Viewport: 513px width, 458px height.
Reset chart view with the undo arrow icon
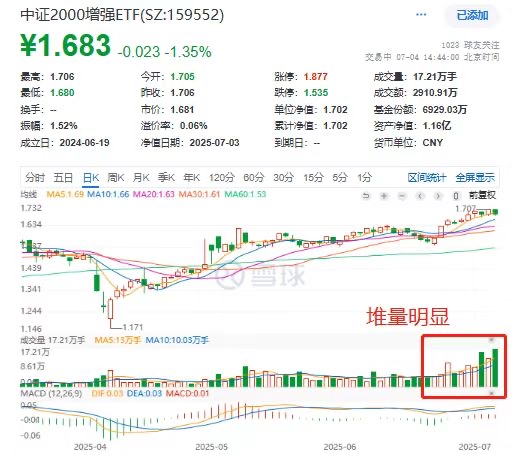tap(366, 196)
